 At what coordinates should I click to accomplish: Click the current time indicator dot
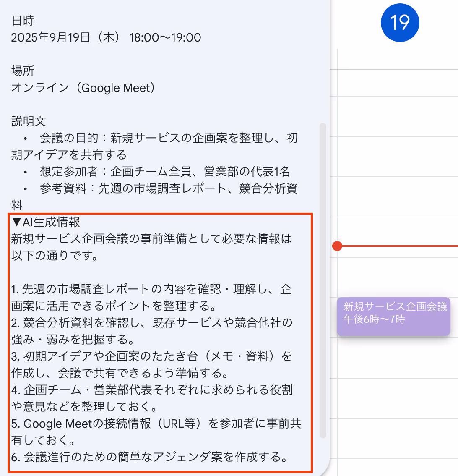pos(337,246)
